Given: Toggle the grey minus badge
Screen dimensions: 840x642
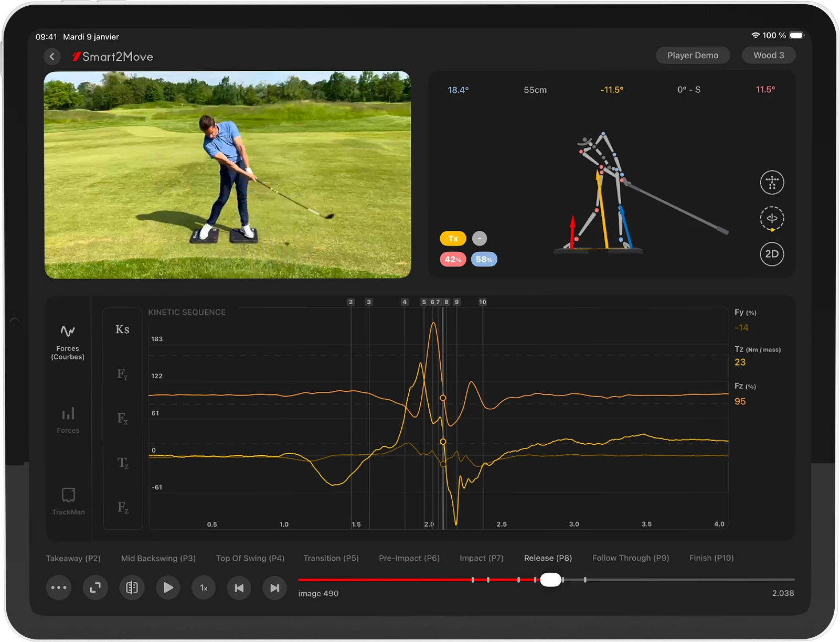Looking at the screenshot, I should coord(479,239).
